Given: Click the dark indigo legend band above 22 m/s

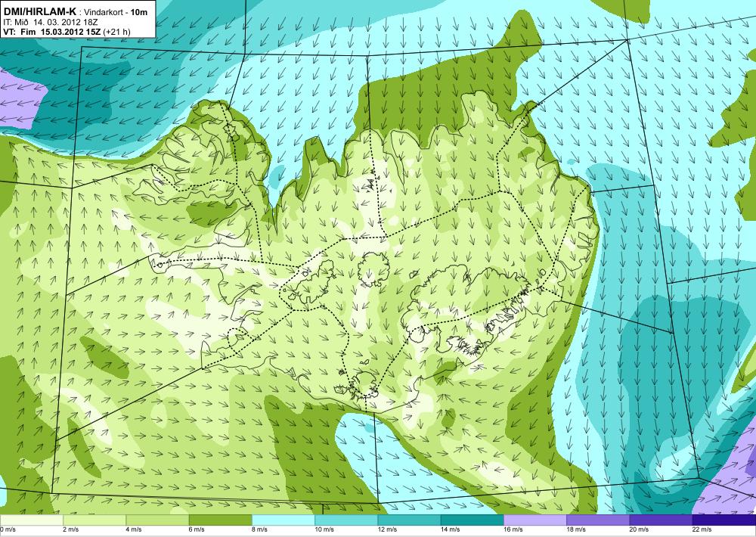Looking at the screenshot, I should click(x=724, y=520).
